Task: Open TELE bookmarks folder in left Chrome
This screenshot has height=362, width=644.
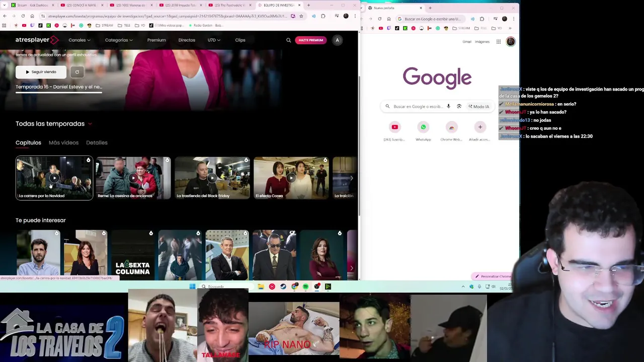Action: point(124,25)
